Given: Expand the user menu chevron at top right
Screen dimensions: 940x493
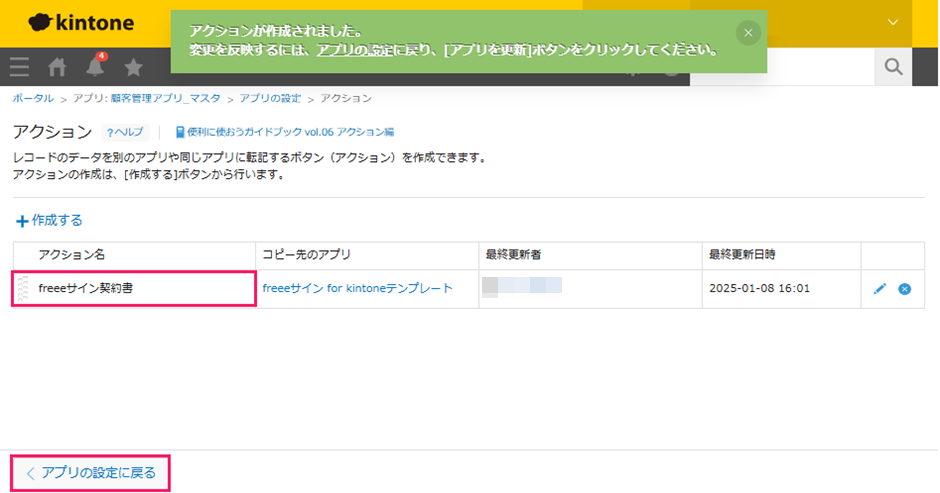Looking at the screenshot, I should pyautogui.click(x=893, y=22).
